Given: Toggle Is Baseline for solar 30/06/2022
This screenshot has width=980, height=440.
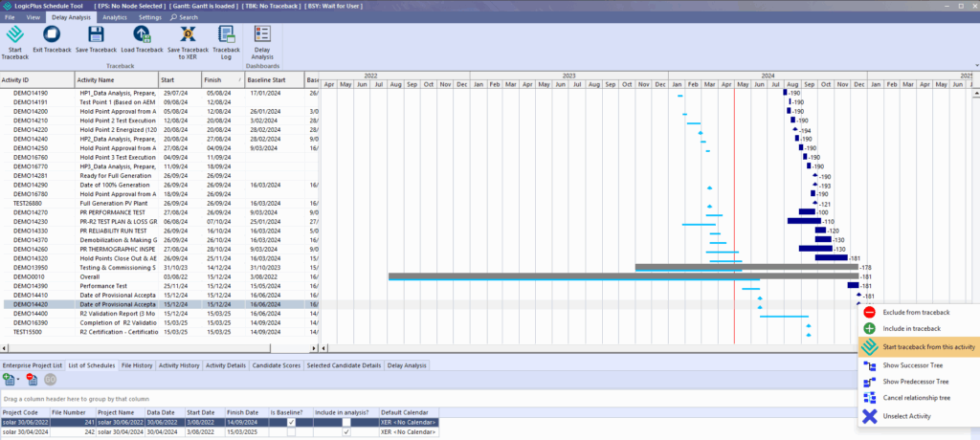Looking at the screenshot, I should point(291,422).
